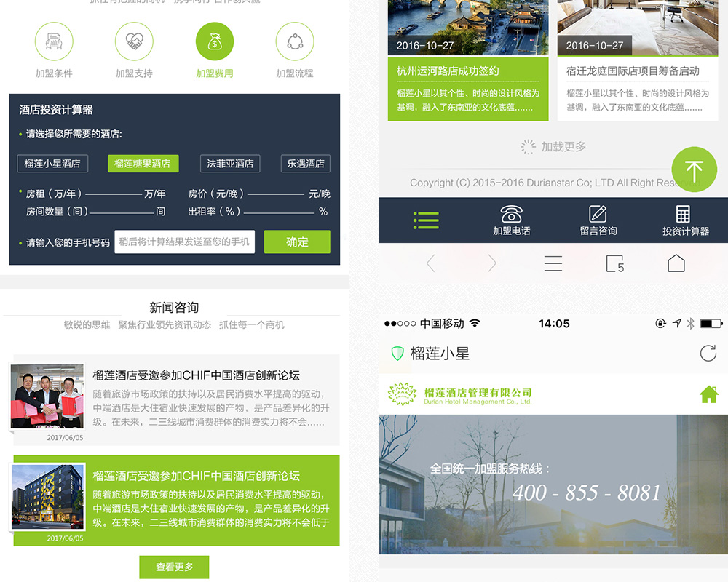The image size is (728, 582).
Task: Go to the browser home icon
Action: tap(676, 263)
